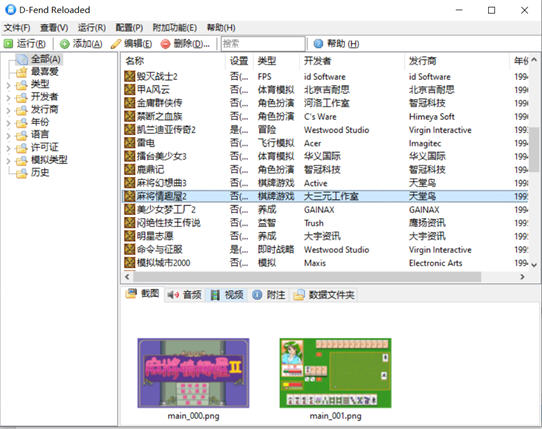This screenshot has width=542, height=429.
Task: Click the game icon beside 禁断之血族
Action: point(129,116)
